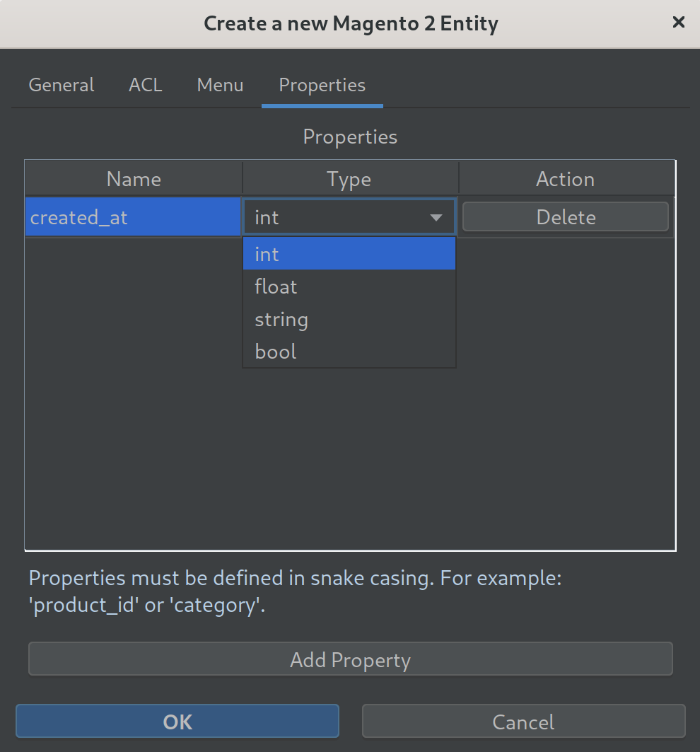Pick bool as the property type
The image size is (700, 752).
[349, 352]
